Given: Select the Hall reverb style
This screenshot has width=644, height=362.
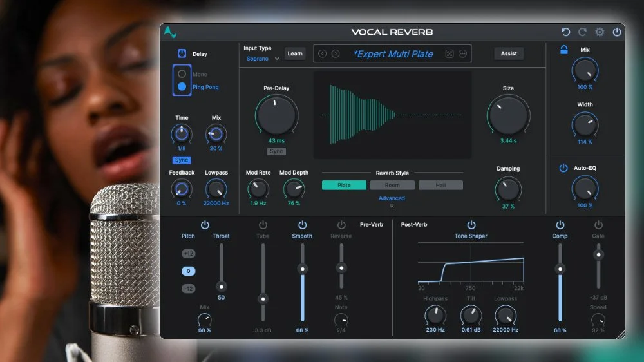Looking at the screenshot, I should coord(440,186).
